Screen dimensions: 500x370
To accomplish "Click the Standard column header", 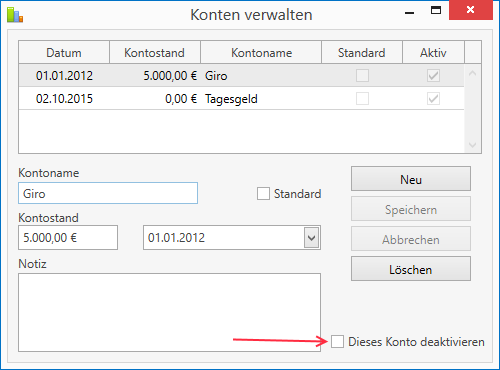I will click(362, 52).
